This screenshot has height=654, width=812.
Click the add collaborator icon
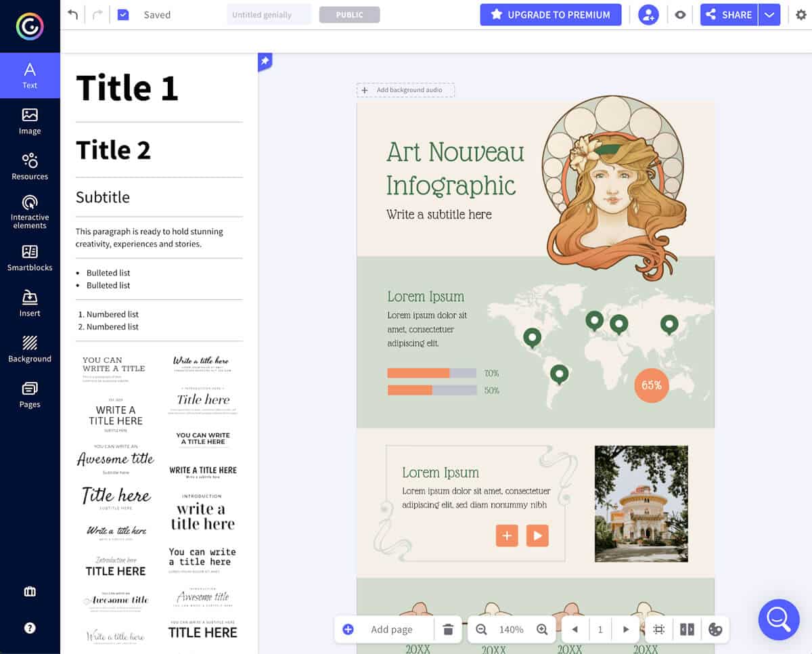[x=648, y=14]
